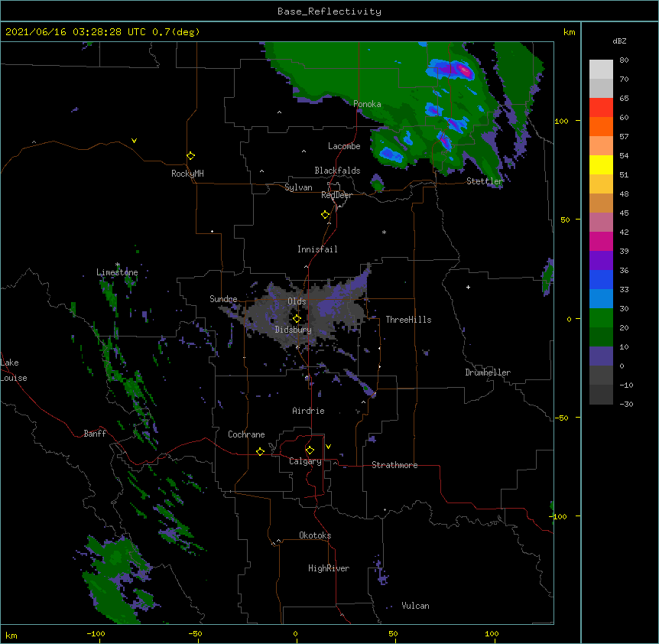Click the Cochrane label
659x644 pixels.
(246, 434)
